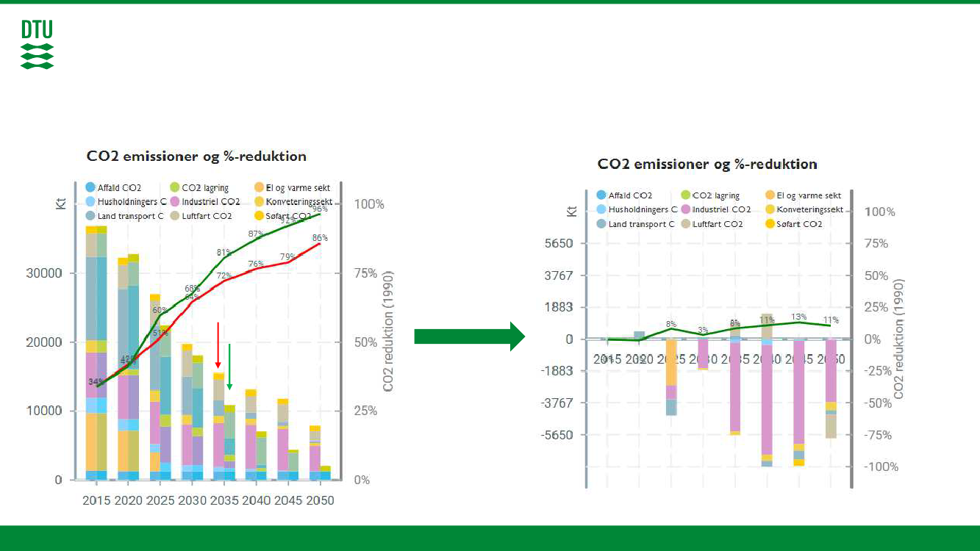This screenshot has height=551, width=980.
Task: Click the 13% data label in right chart
Action: coord(798,317)
